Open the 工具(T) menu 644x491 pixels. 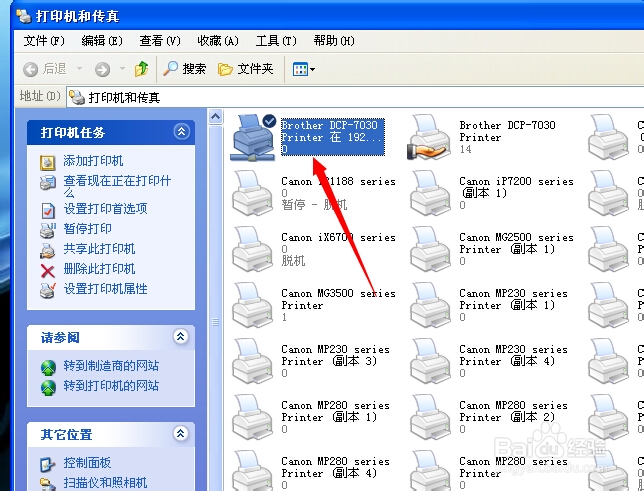276,41
